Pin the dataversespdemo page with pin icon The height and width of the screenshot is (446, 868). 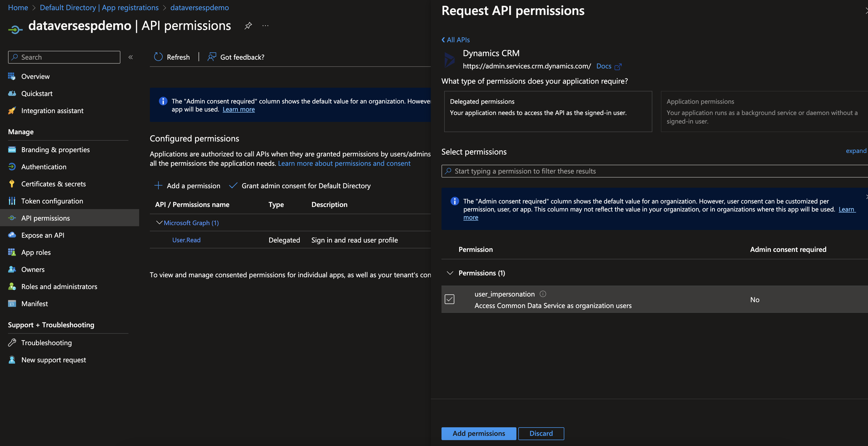pyautogui.click(x=248, y=26)
